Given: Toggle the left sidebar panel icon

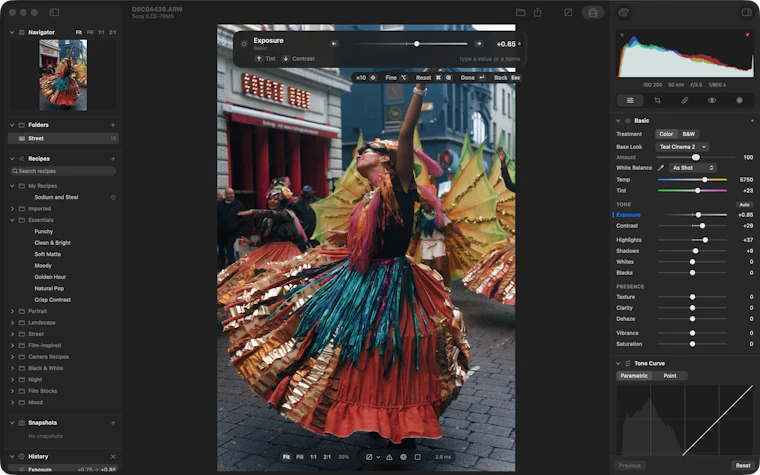Looking at the screenshot, I should 54,13.
